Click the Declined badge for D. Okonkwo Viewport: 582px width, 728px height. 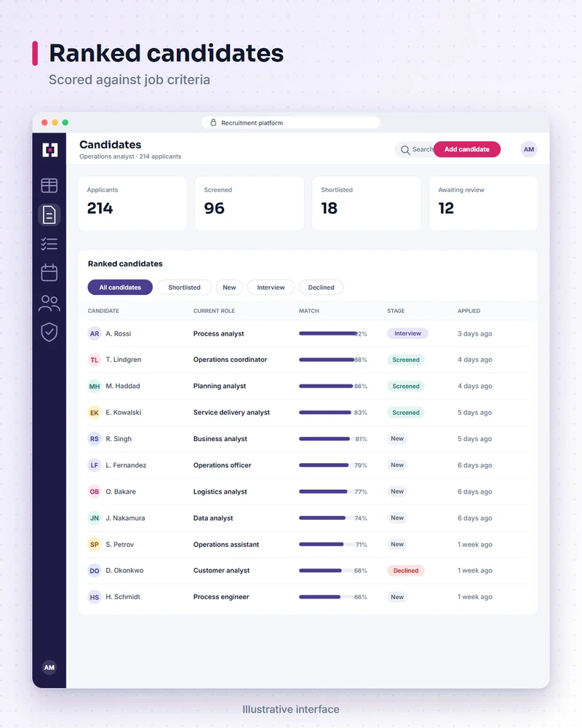406,571
